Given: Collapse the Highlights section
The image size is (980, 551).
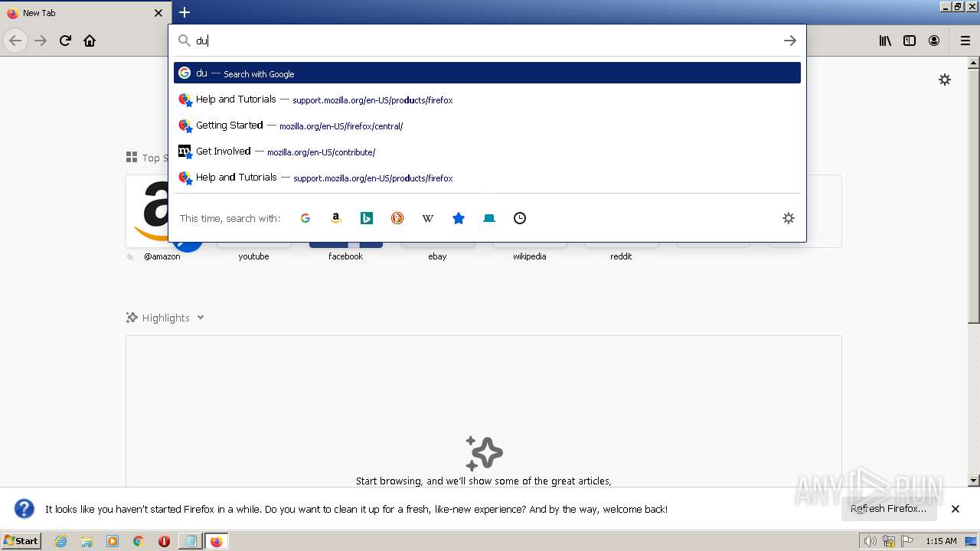Looking at the screenshot, I should [x=200, y=318].
